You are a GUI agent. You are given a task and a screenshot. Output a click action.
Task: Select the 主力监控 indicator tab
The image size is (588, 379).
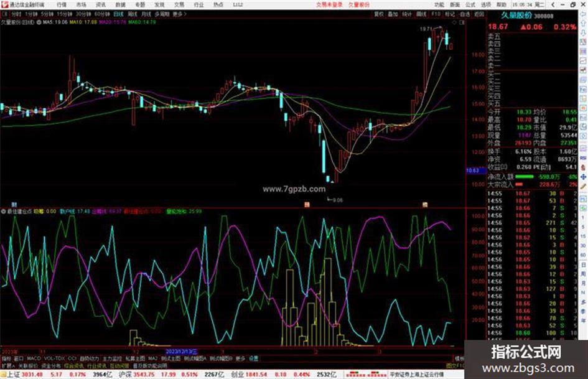coord(112,358)
